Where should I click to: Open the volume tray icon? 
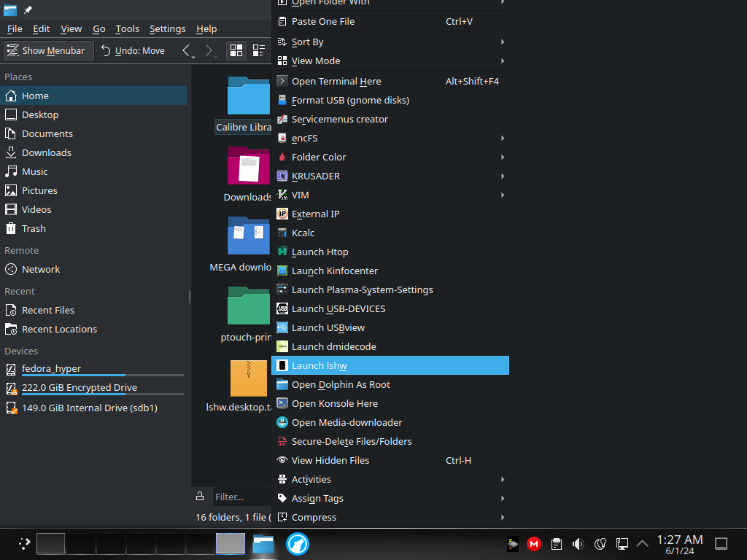578,543
